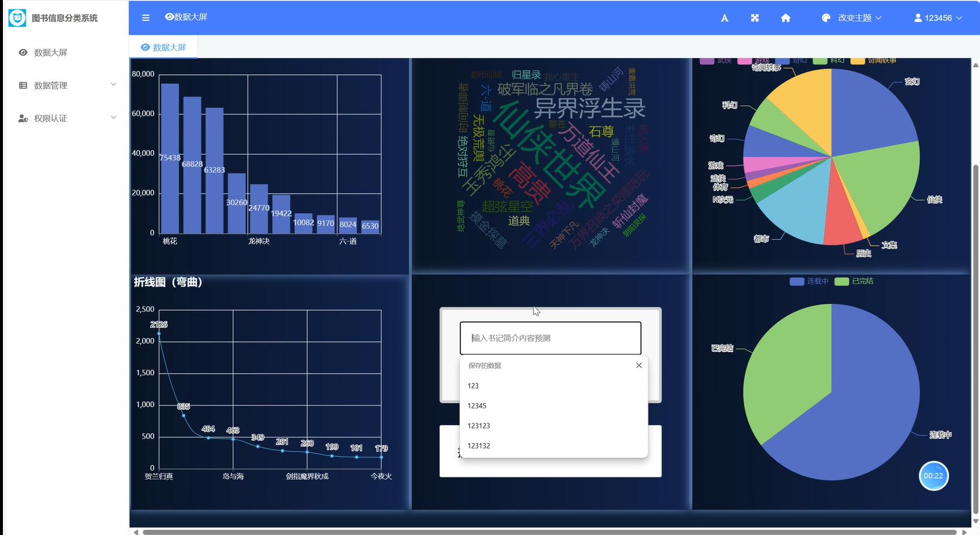
Task: Open the 数据大屏 view from the sidebar
Action: tap(51, 52)
